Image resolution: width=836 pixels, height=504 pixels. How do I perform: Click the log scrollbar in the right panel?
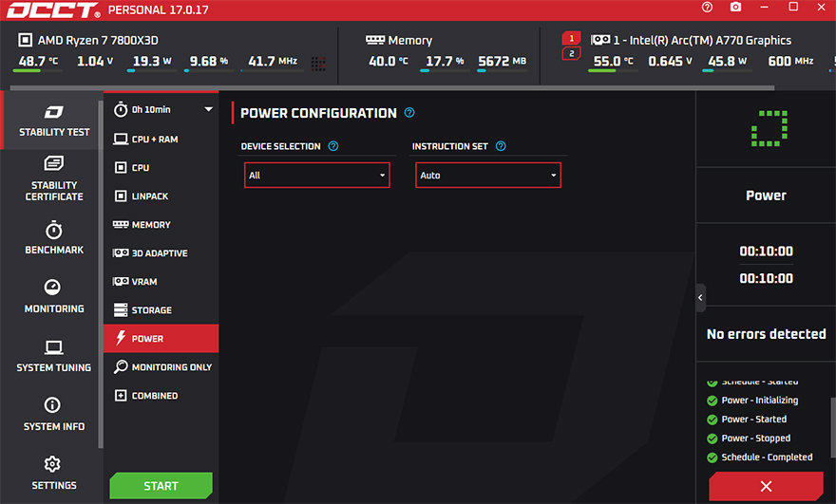click(833, 428)
